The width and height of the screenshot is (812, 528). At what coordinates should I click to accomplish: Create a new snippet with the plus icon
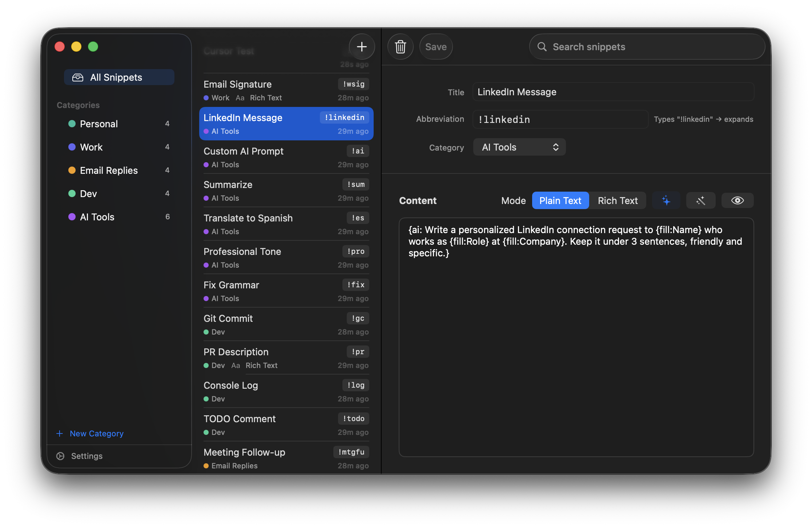click(362, 47)
